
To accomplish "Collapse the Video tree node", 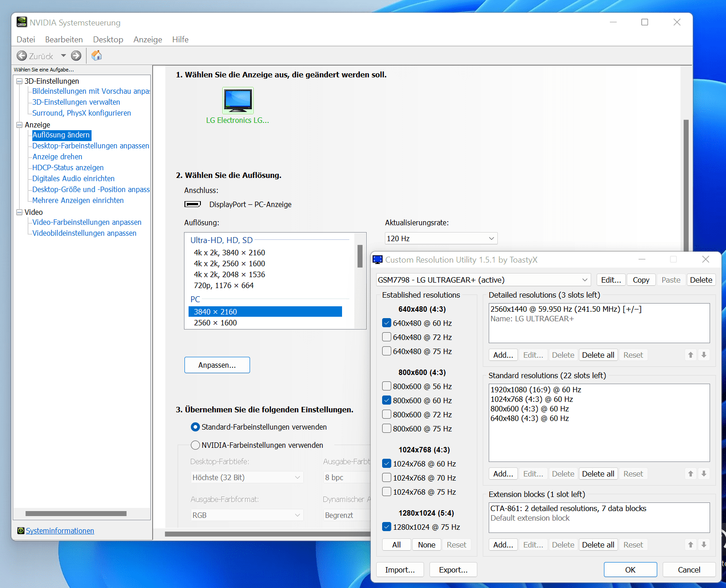I will (x=20, y=212).
